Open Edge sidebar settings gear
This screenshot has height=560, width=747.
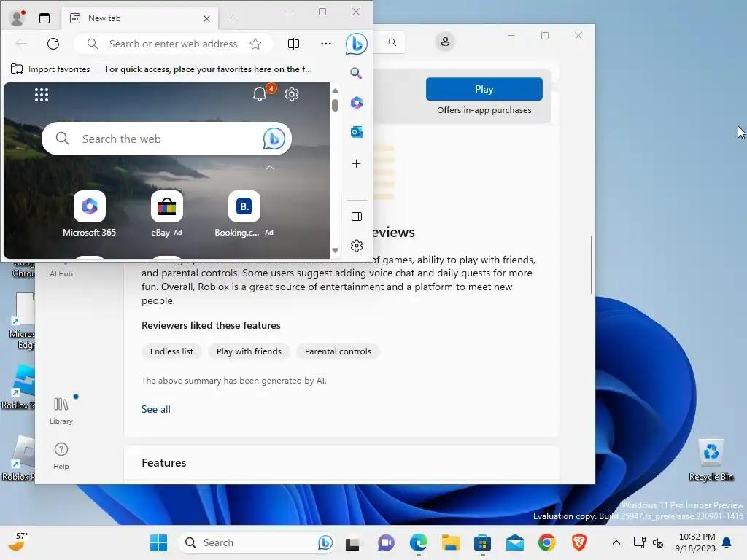point(356,246)
